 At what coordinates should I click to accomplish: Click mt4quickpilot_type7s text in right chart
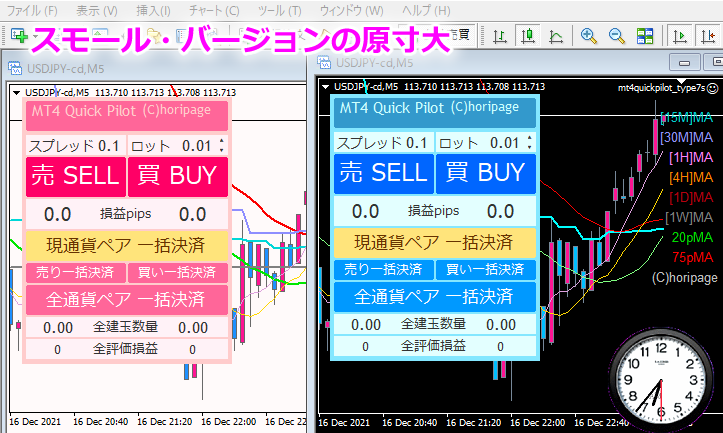click(x=662, y=88)
